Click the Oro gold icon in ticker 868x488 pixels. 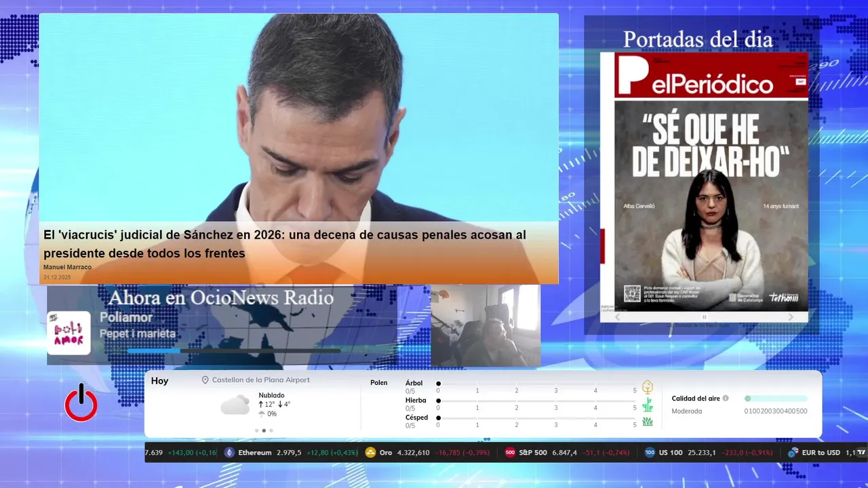click(370, 453)
